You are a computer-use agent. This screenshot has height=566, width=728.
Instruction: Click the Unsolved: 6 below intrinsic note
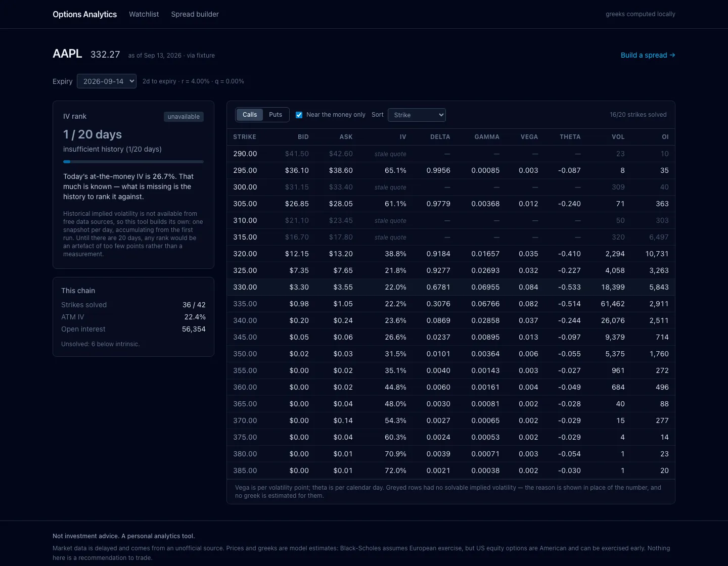(x=100, y=344)
